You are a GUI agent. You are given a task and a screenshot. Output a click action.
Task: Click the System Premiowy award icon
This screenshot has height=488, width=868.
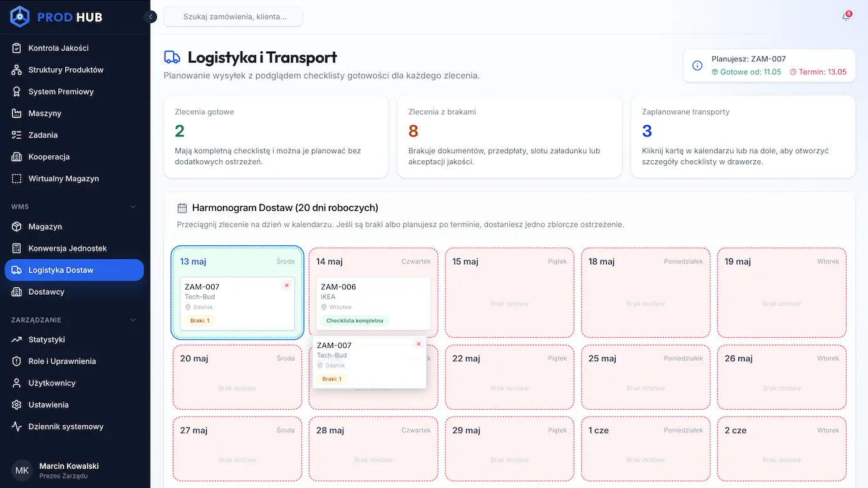tap(17, 91)
